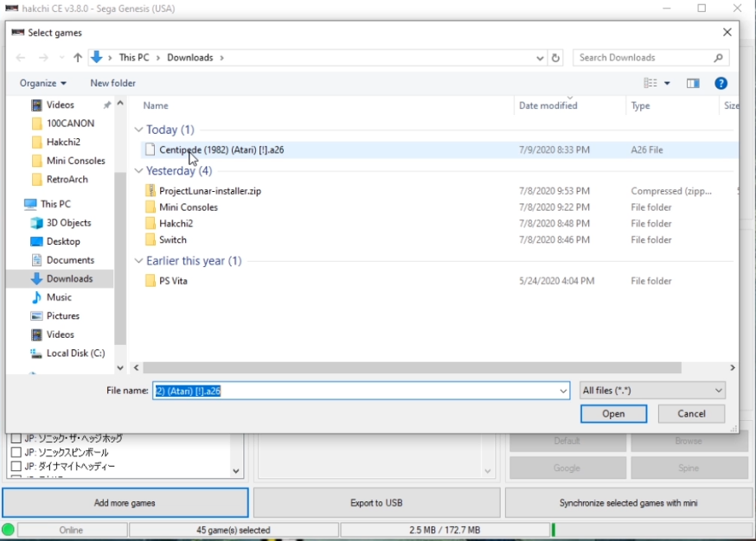Click the 45 game(s) selected status
The width and height of the screenshot is (756, 541).
pyautogui.click(x=234, y=530)
